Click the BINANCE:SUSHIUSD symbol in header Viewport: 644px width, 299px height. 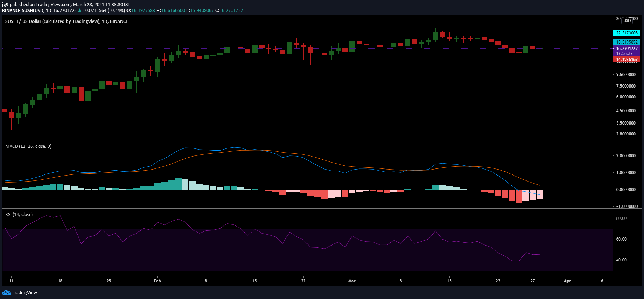point(23,11)
